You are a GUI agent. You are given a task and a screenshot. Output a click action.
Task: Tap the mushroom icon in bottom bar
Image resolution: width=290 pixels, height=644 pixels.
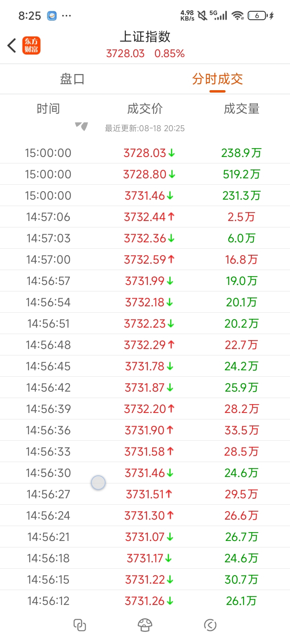click(145, 625)
